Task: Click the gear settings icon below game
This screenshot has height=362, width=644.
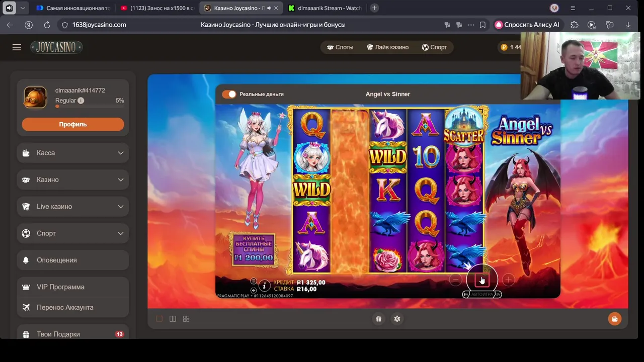Action: [397, 319]
